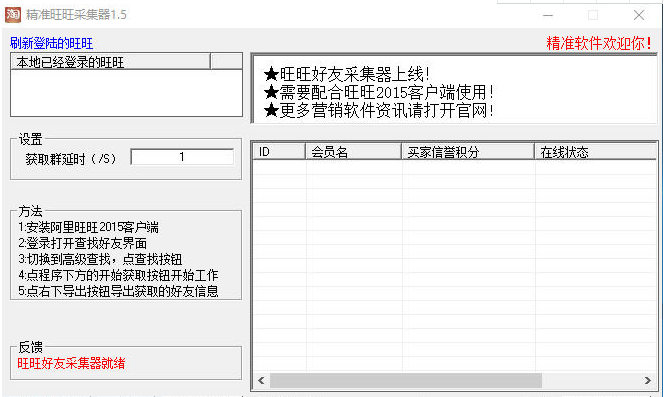Click the 更多营销软件资讯请打开官网 text line
This screenshot has width=664, height=397.
coord(378,111)
